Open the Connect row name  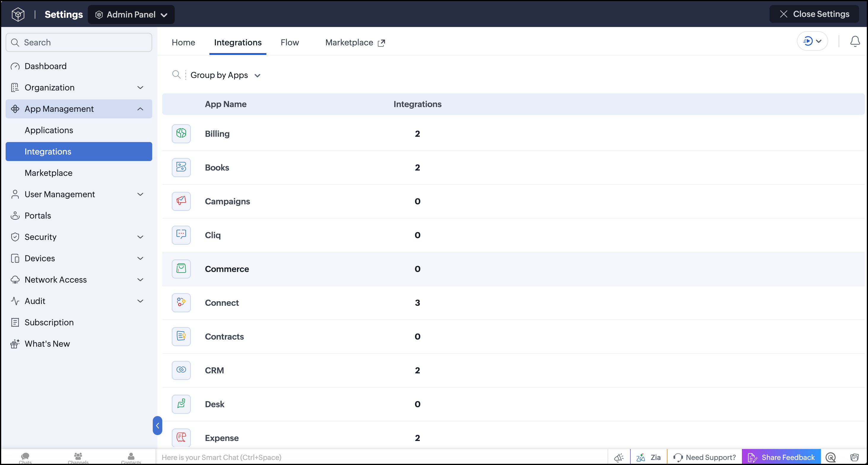point(222,302)
